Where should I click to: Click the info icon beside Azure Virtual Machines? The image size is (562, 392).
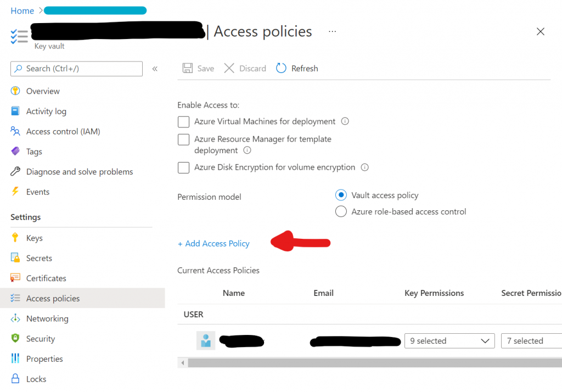tap(345, 121)
